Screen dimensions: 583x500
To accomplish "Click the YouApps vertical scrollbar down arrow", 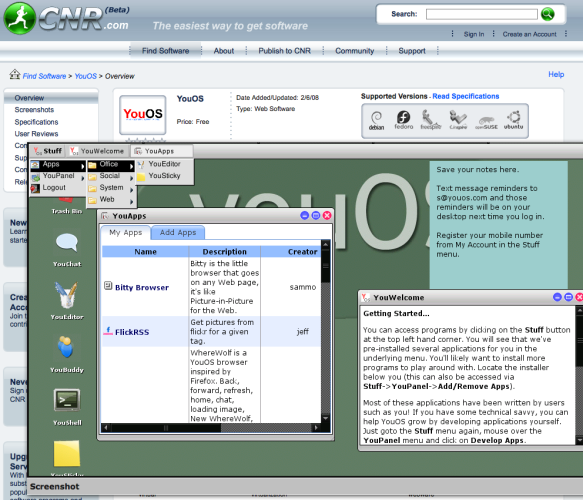I will [x=326, y=419].
